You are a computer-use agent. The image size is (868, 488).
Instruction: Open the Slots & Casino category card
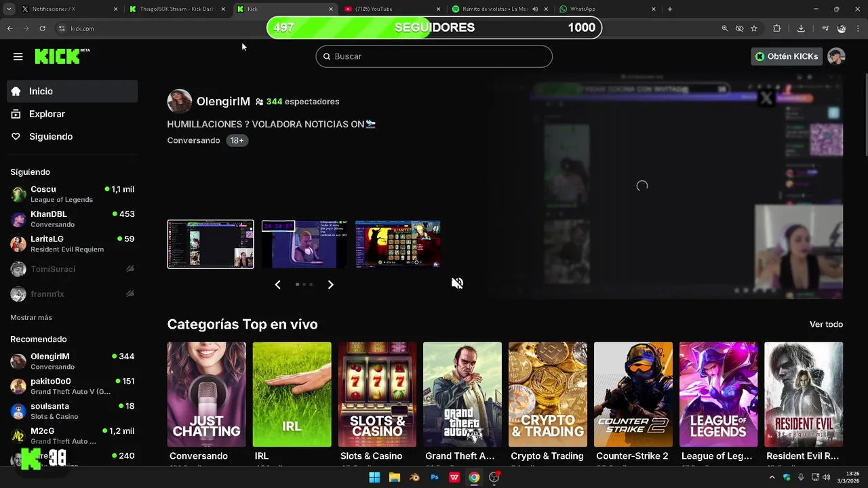pyautogui.click(x=377, y=394)
